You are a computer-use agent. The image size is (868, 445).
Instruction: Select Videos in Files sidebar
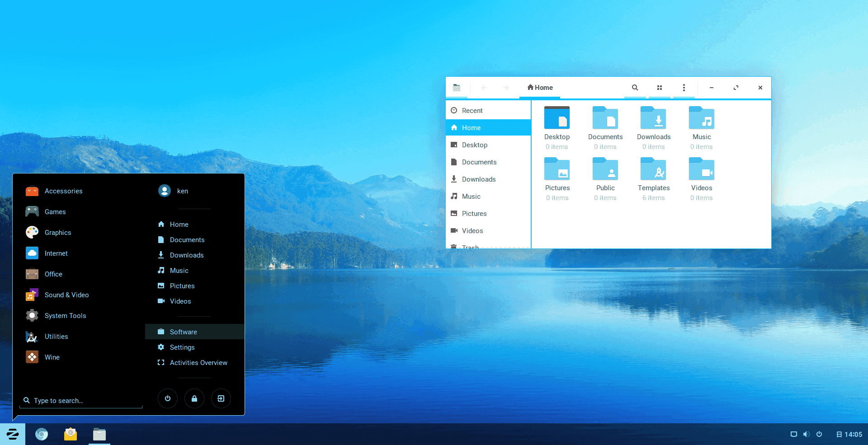[x=488, y=231]
